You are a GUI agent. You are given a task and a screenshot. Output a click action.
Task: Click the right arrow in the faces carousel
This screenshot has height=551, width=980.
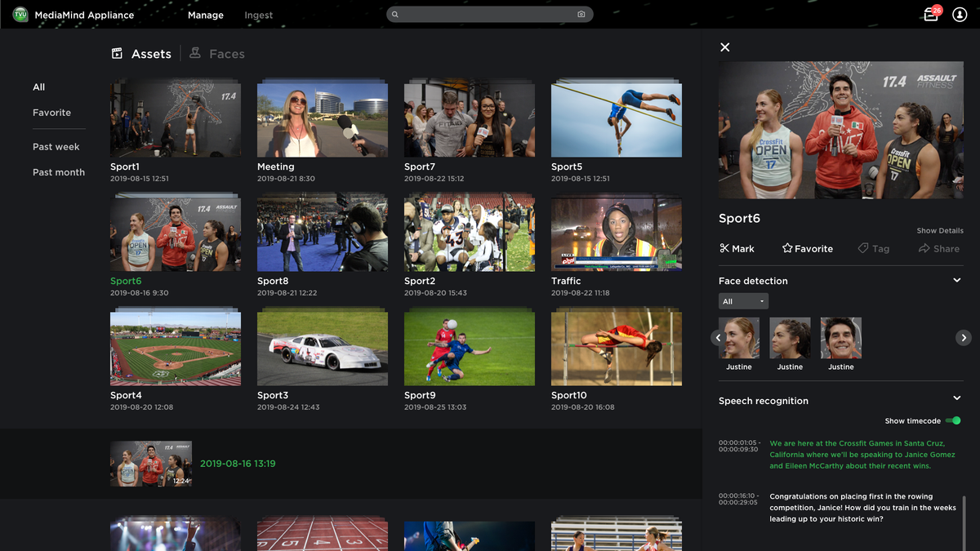coord(964,337)
